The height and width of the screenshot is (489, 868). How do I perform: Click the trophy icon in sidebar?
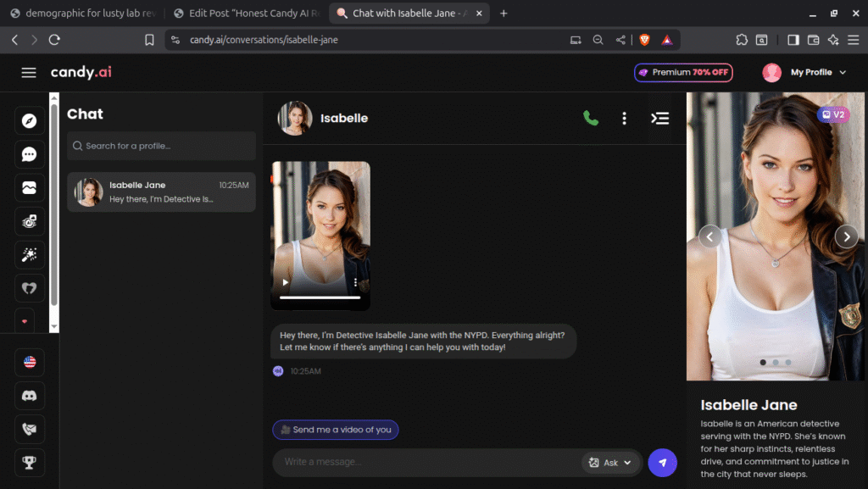[30, 462]
